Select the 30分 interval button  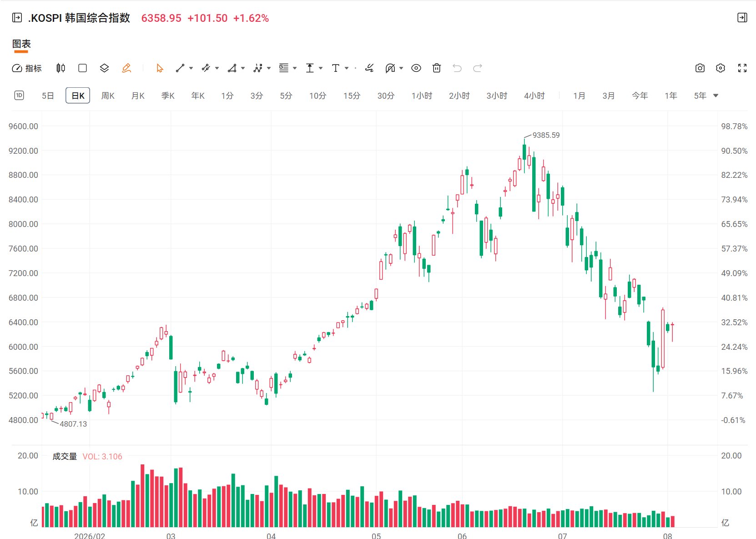click(386, 96)
